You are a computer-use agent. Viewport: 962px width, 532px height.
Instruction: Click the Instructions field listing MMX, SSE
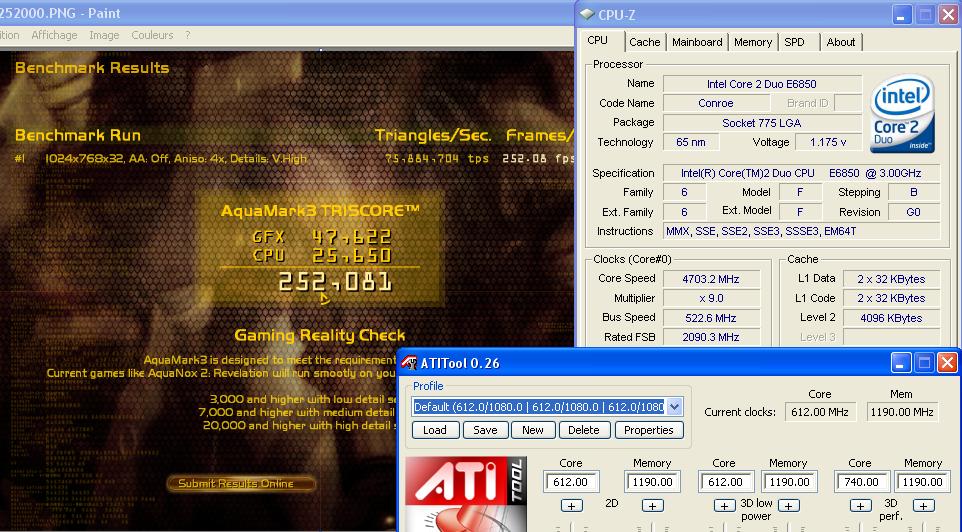click(x=802, y=231)
